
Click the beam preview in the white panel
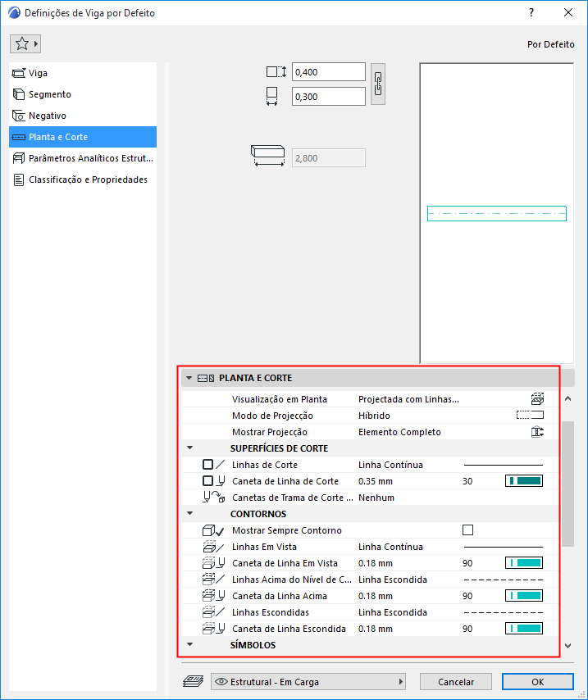coord(496,213)
